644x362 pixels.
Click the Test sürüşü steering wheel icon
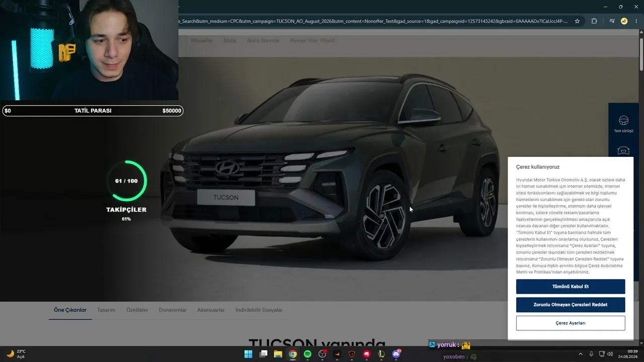(623, 121)
